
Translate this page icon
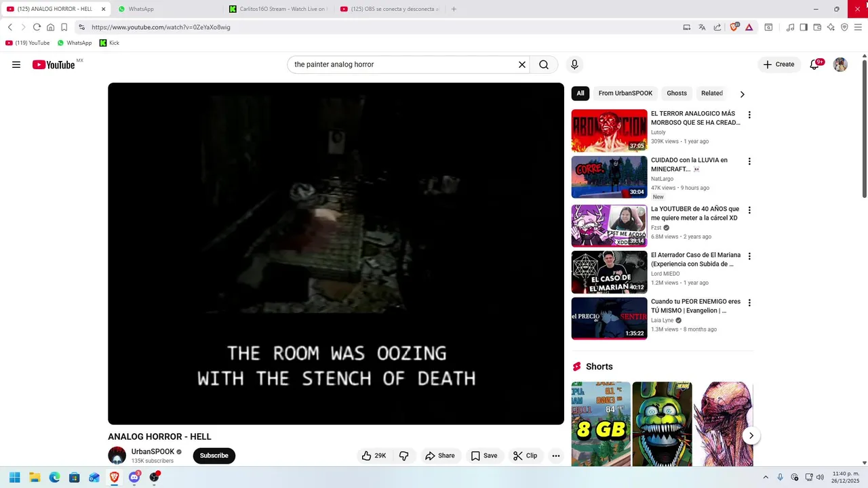(x=702, y=27)
